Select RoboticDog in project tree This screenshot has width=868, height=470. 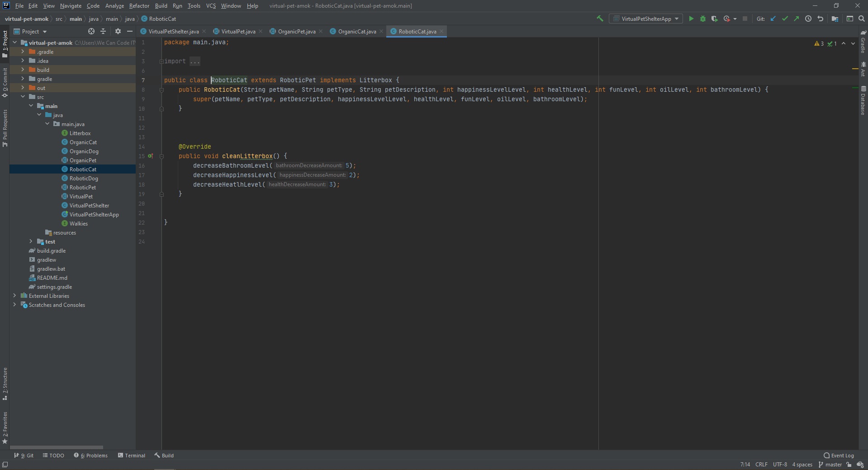pyautogui.click(x=84, y=178)
